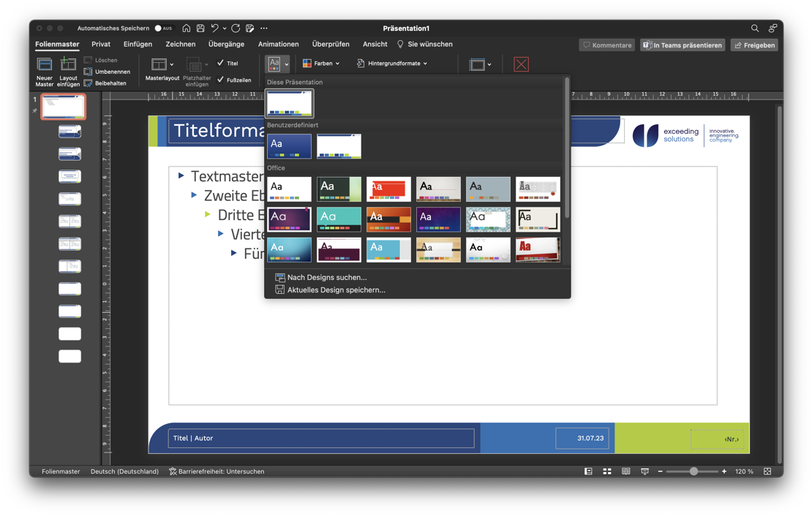This screenshot has height=516, width=812.
Task: Fit slide to window icon
Action: 767,471
